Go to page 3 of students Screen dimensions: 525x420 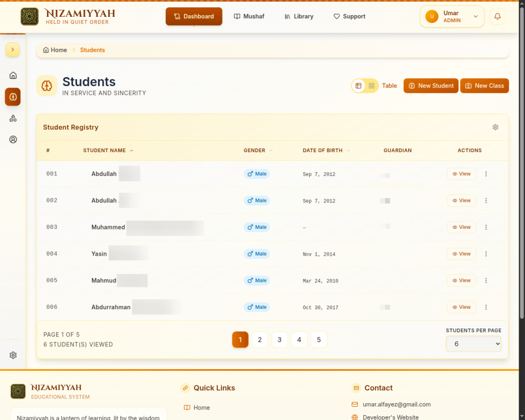pos(279,340)
